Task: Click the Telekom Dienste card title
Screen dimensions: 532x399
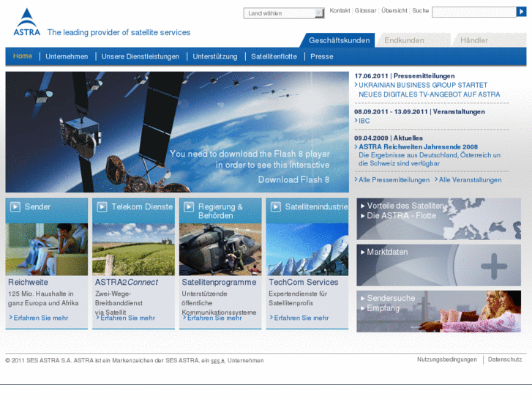Action: point(142,206)
